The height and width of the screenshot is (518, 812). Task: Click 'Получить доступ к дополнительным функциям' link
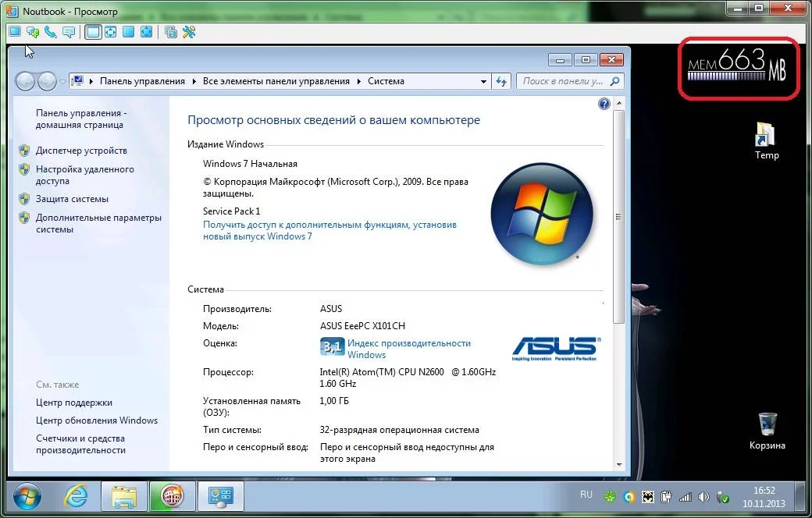coord(329,230)
